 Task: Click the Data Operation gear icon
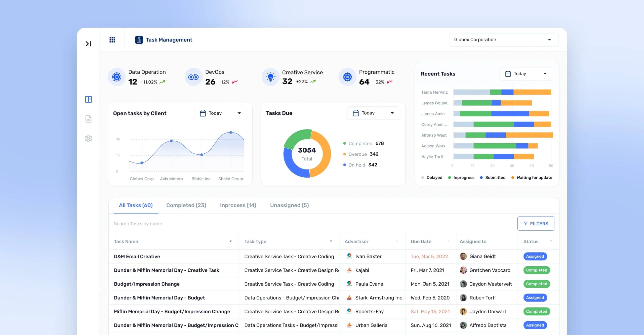[117, 77]
